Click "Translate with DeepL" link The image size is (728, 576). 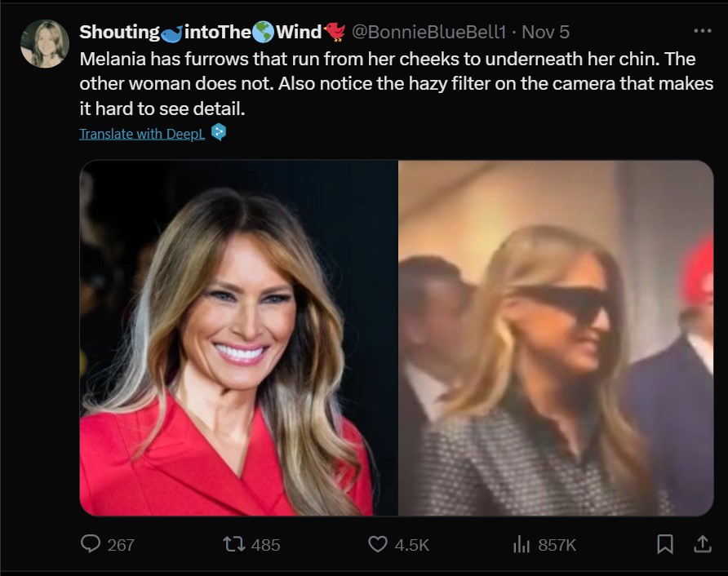coord(143,133)
